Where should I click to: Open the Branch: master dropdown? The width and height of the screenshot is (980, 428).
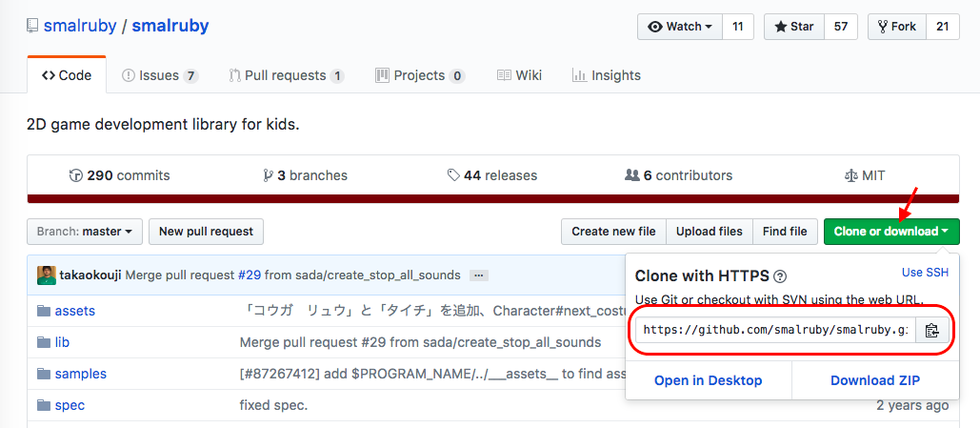[x=85, y=232]
